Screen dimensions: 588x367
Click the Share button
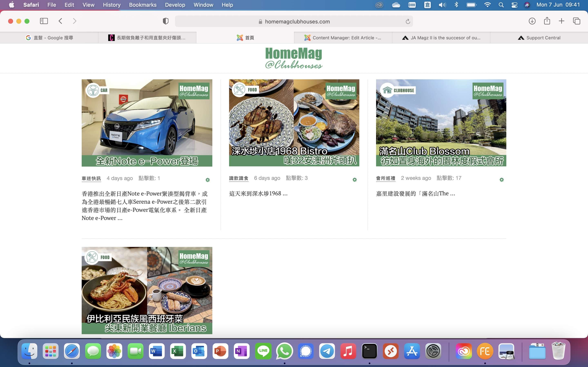pyautogui.click(x=547, y=21)
